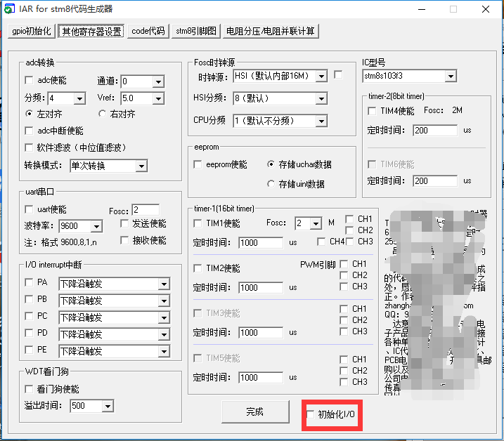This screenshot has width=504, height=441.
Task: Check the PE interrupt checkbox
Action: coord(29,350)
